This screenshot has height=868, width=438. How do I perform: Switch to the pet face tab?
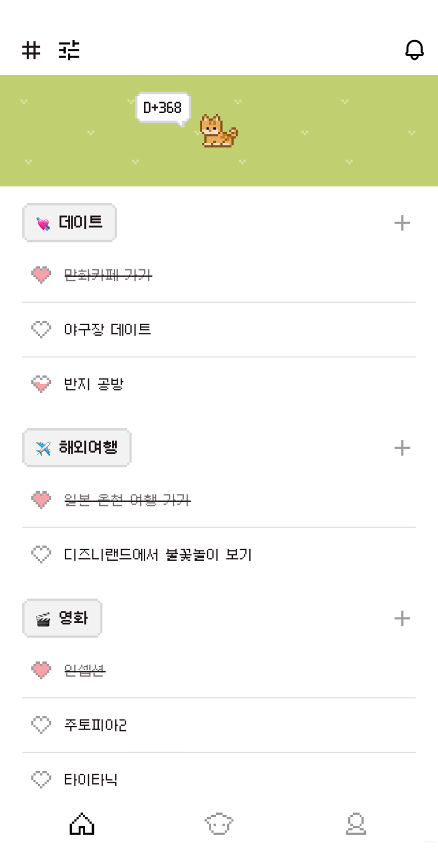pos(219,823)
